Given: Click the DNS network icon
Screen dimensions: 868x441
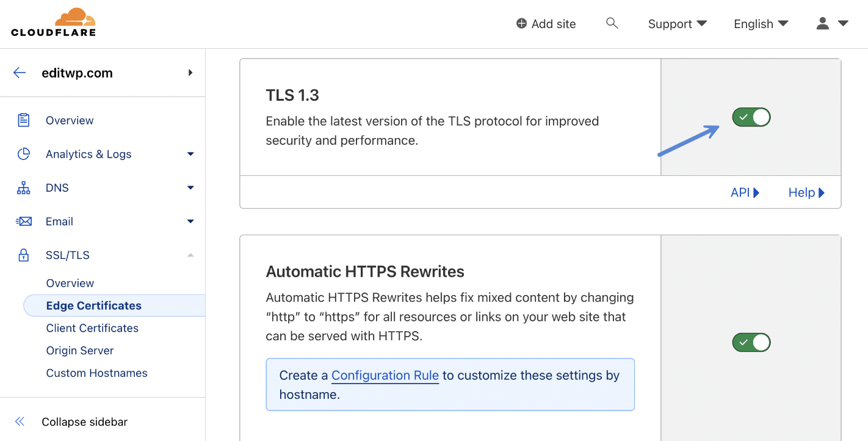Looking at the screenshot, I should [x=23, y=188].
